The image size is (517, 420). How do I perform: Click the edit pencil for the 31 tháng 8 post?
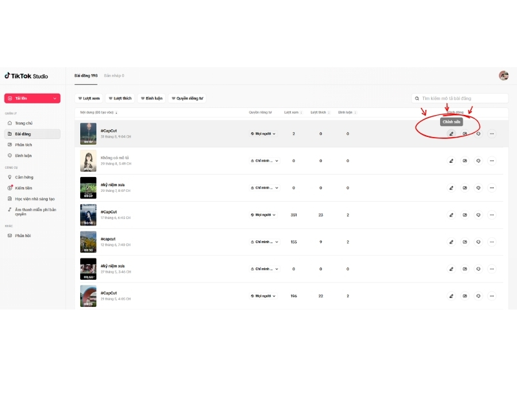451,134
